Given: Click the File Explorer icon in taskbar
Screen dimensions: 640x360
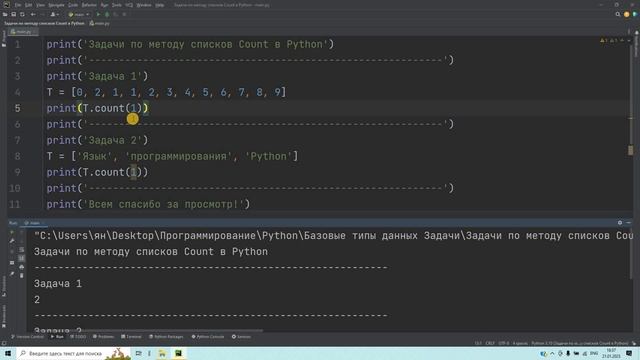Looking at the screenshot, I should pos(162,353).
